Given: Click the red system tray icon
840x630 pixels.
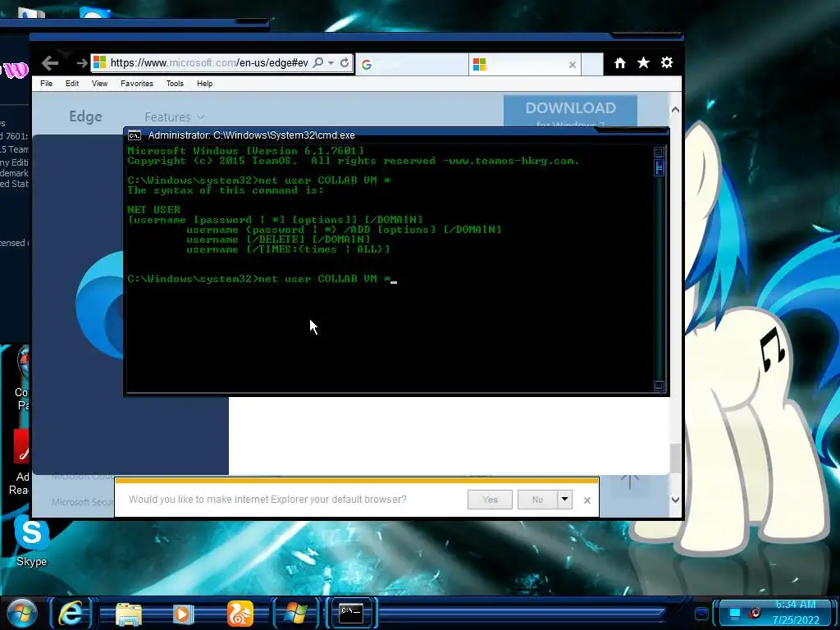Looking at the screenshot, I should point(756,613).
